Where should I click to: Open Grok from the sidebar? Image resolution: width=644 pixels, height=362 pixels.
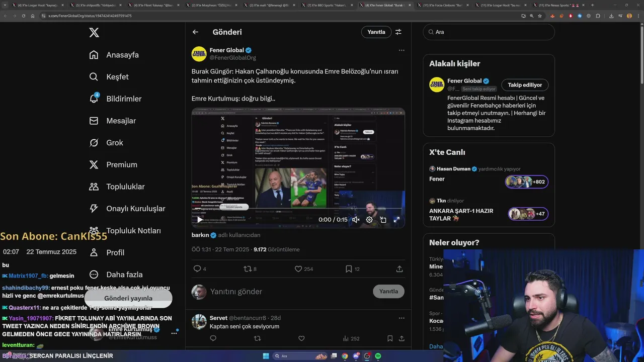tap(106, 143)
